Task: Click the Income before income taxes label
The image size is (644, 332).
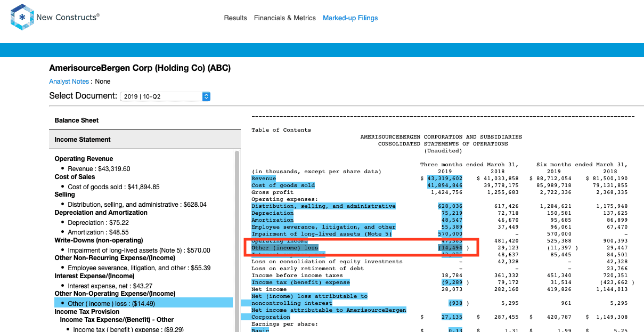Action: 297,276
